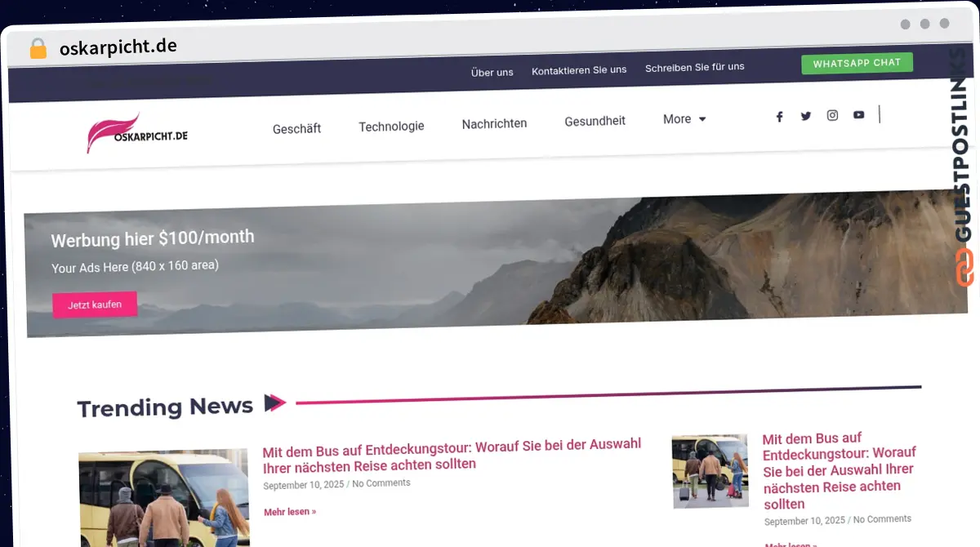Expand the More dropdown menu

click(684, 119)
